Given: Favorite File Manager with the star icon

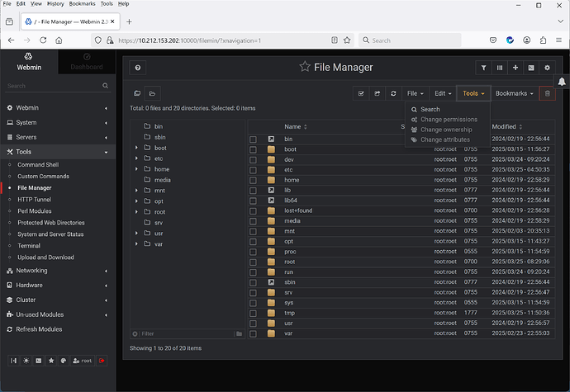Looking at the screenshot, I should (305, 67).
